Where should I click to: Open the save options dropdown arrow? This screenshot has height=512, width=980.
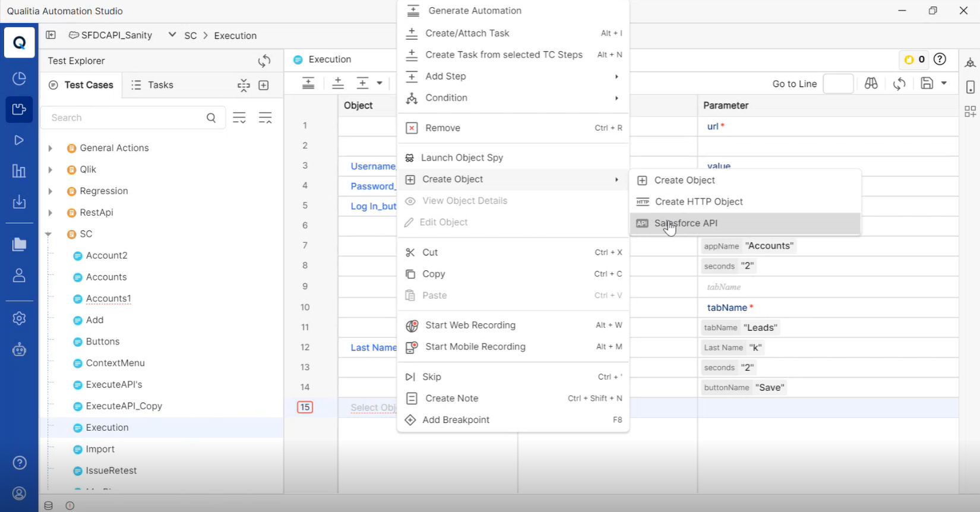[944, 83]
